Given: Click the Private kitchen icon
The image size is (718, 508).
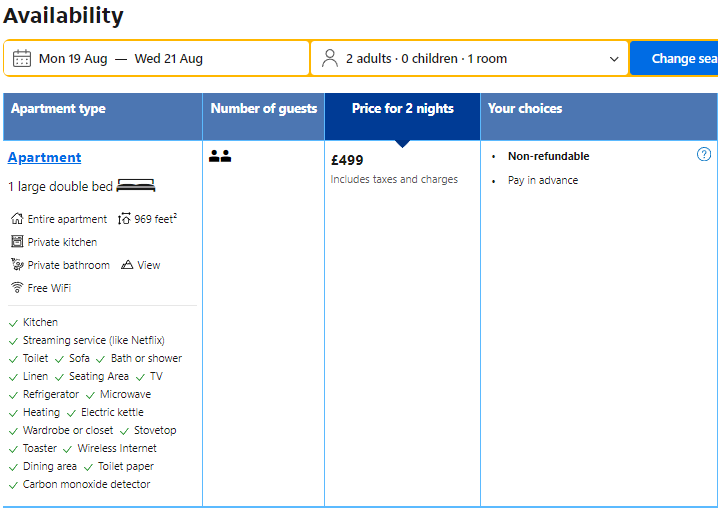Looking at the screenshot, I should [x=17, y=242].
